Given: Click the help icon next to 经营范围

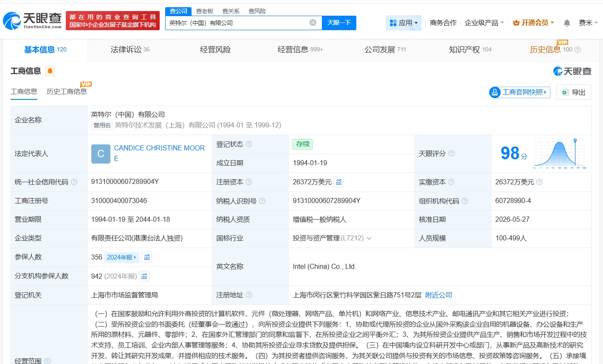Looking at the screenshot, I should pos(48,361).
